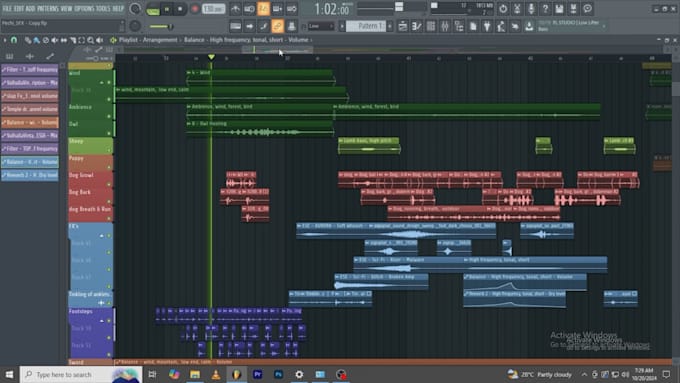The width and height of the screenshot is (680, 383).
Task: Open the Channel rack from main toolbar
Action: tap(431, 26)
